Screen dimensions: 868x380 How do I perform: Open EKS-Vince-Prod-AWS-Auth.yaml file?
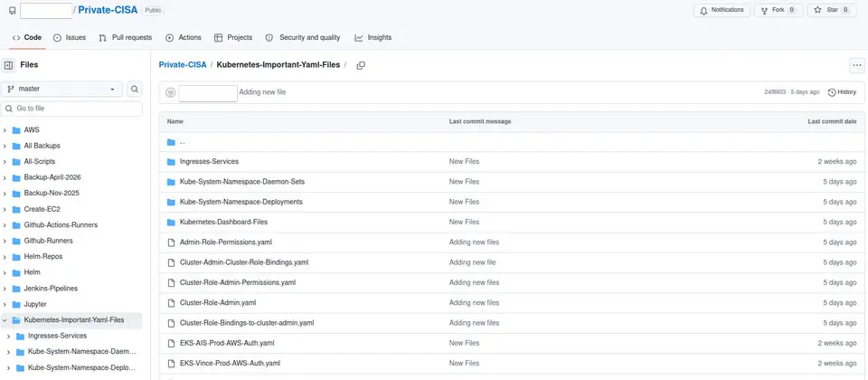click(230, 364)
